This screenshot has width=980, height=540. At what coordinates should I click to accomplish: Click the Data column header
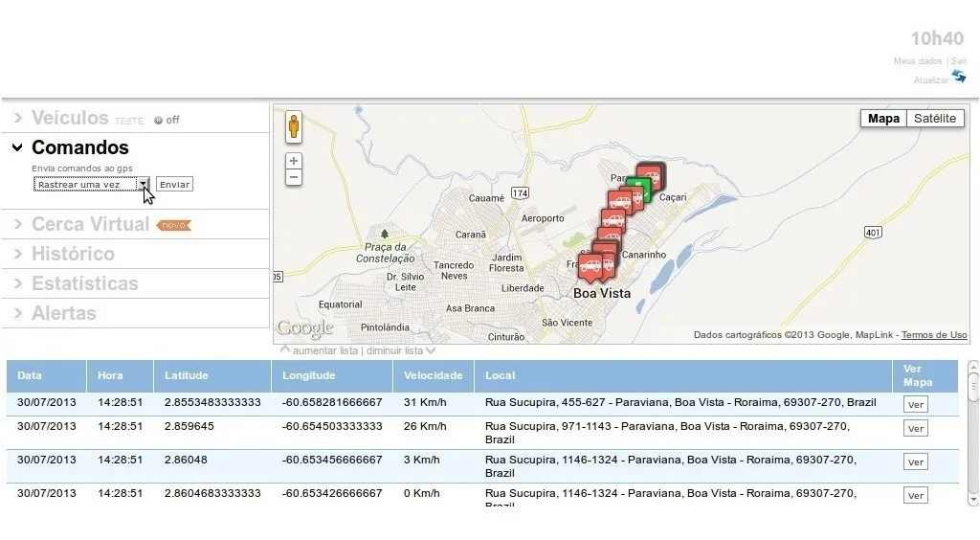(46, 375)
